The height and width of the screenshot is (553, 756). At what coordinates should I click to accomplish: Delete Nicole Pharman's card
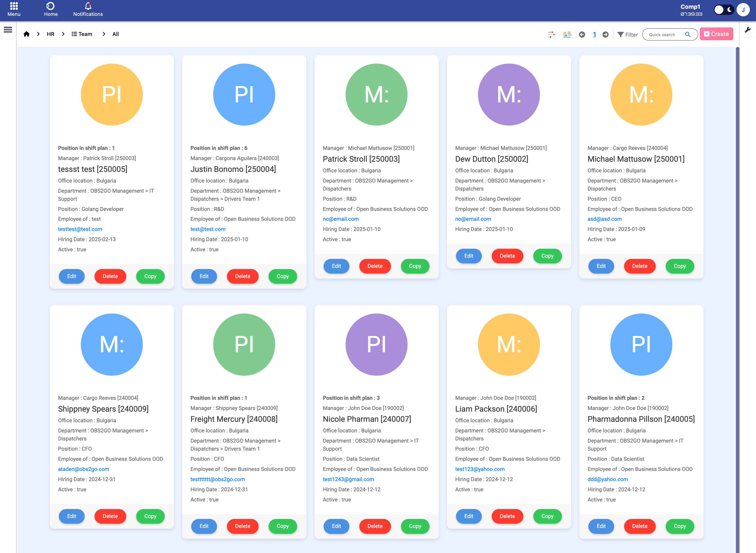pyautogui.click(x=375, y=526)
